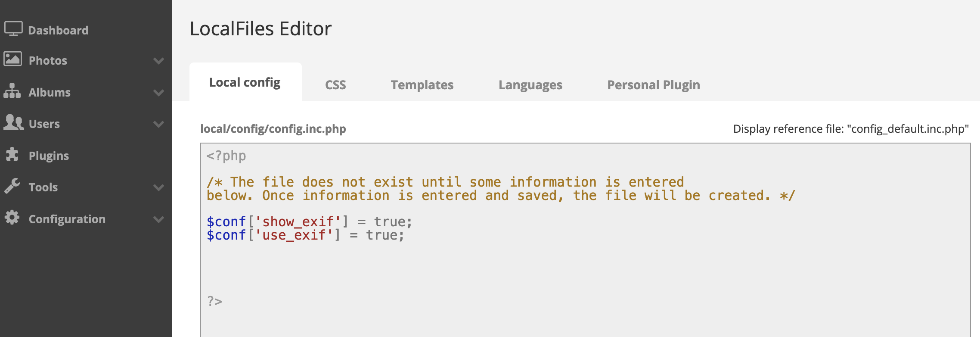This screenshot has height=337, width=980.
Task: Open the Templates tab
Action: (x=422, y=85)
